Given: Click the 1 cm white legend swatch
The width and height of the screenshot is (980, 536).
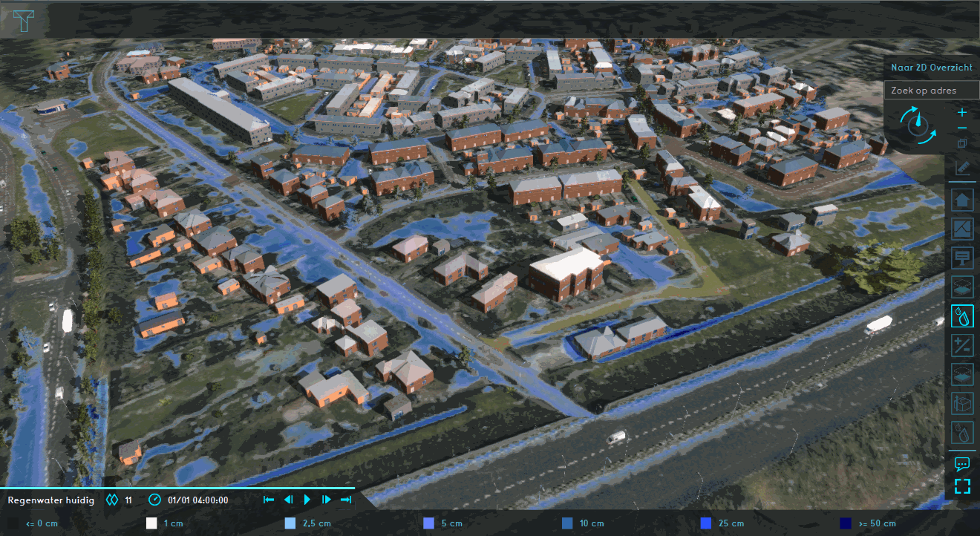Looking at the screenshot, I should point(152,523).
